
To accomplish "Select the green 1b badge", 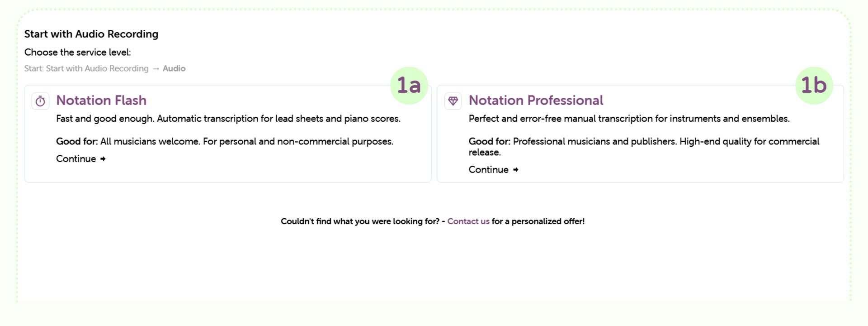I will (814, 85).
